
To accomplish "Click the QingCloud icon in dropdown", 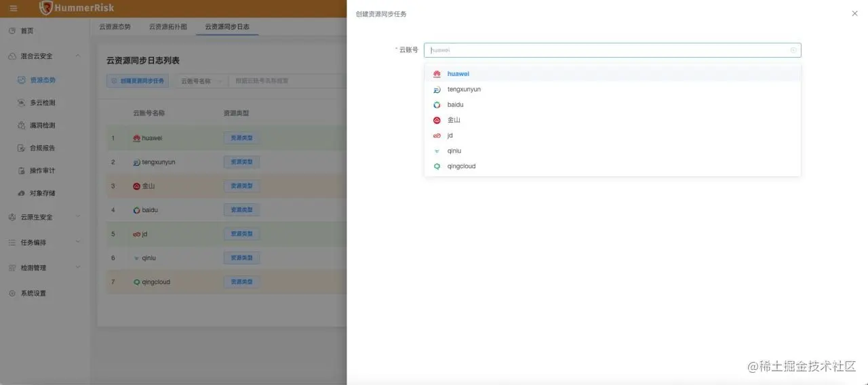I will 437,166.
